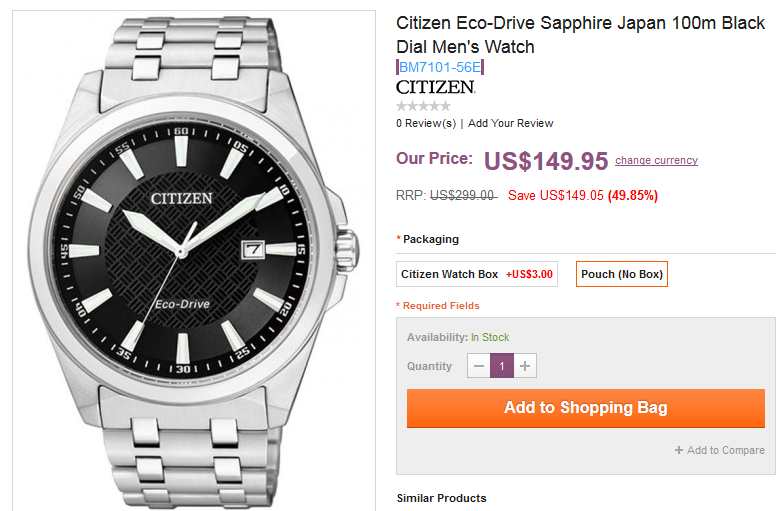Click the BM7101-56E model number
The width and height of the screenshot is (783, 511).
tap(440, 67)
